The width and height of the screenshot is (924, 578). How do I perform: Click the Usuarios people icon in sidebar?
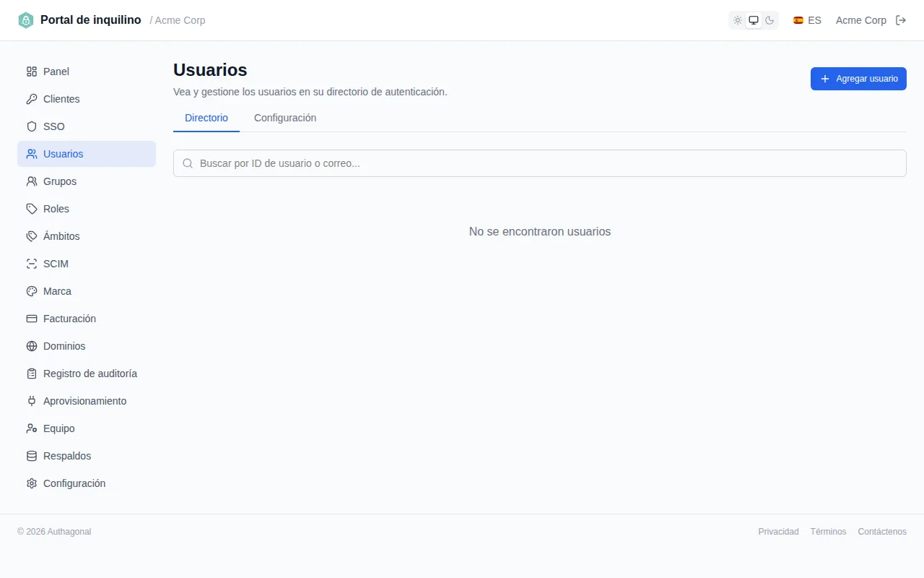pyautogui.click(x=32, y=154)
